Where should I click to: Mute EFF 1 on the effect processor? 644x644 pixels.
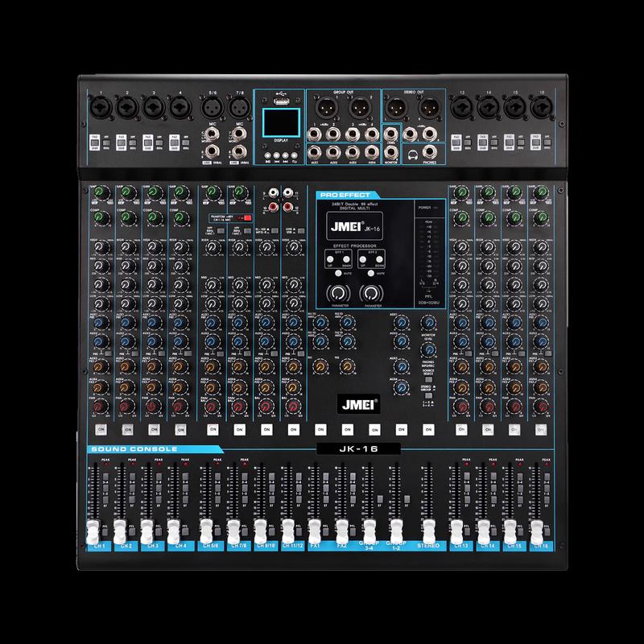pos(338,272)
